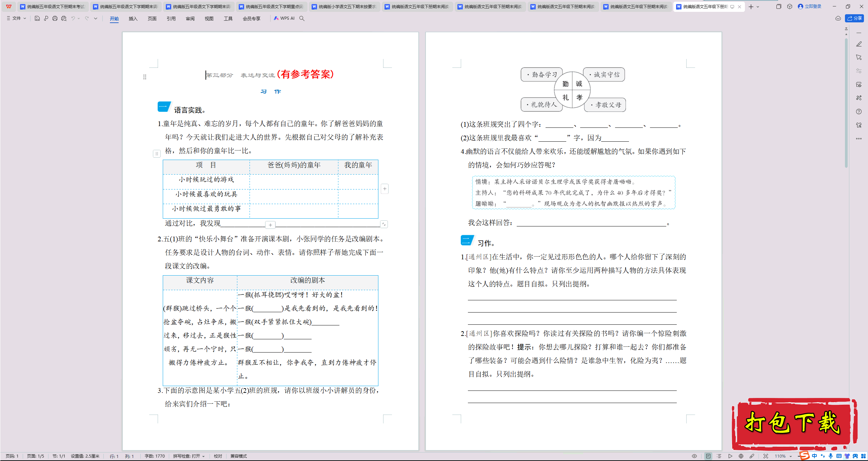Viewport: 868px width, 461px height.
Task: Click the cloud comment bubble icon
Action: 838,18
